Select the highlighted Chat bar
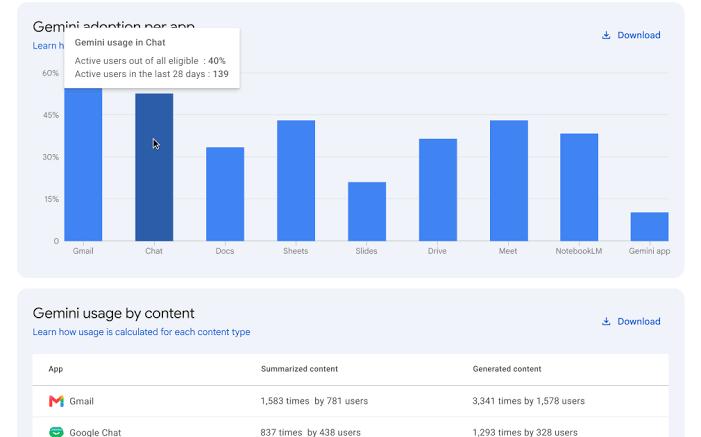Viewport: 701px width, 437px height. click(154, 167)
